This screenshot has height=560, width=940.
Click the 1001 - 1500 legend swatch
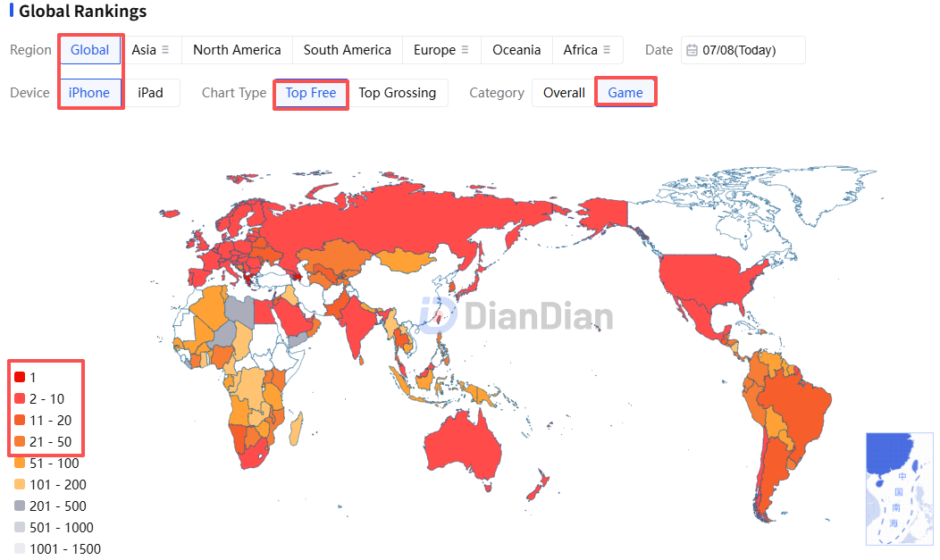pyautogui.click(x=20, y=548)
